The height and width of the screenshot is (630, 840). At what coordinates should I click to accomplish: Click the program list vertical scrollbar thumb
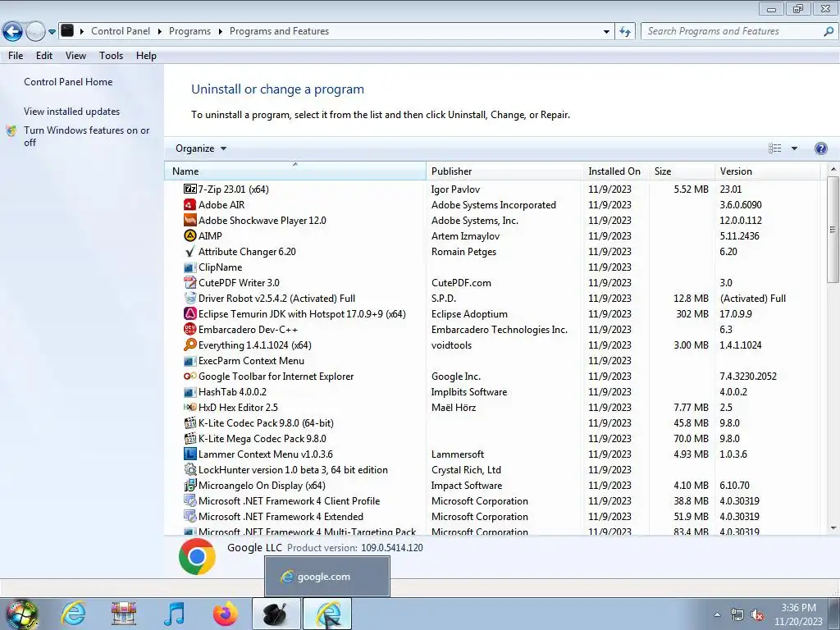point(833,230)
